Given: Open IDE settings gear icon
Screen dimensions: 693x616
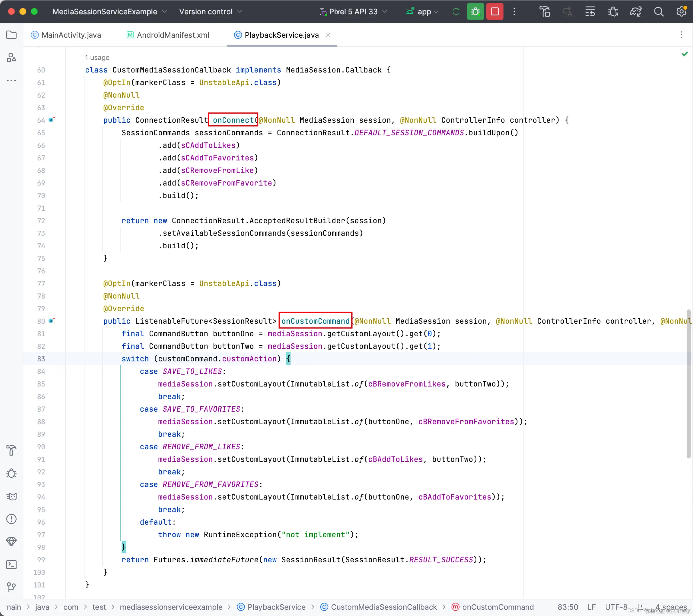Looking at the screenshot, I should 681,11.
